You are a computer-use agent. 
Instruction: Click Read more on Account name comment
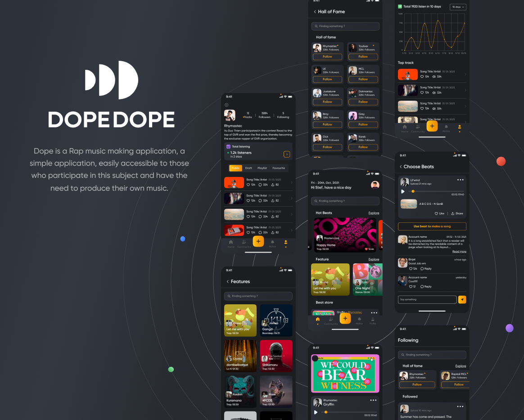coord(459,252)
